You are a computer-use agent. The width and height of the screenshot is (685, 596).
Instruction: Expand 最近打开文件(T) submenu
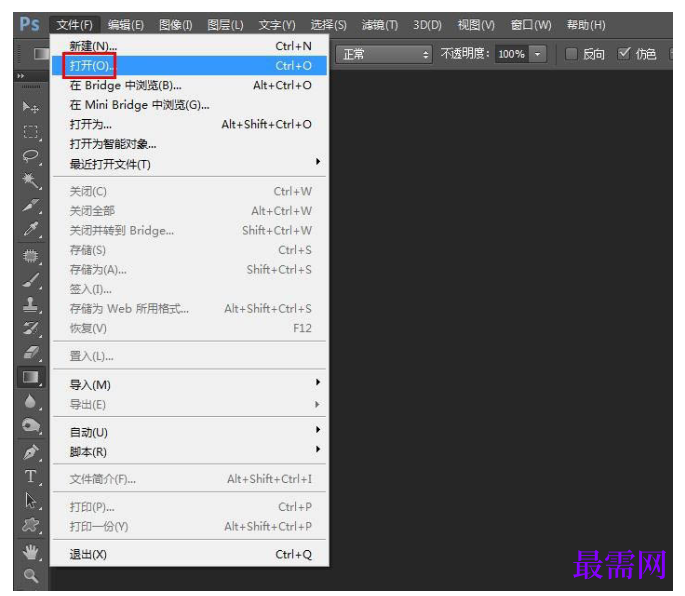tap(189, 164)
